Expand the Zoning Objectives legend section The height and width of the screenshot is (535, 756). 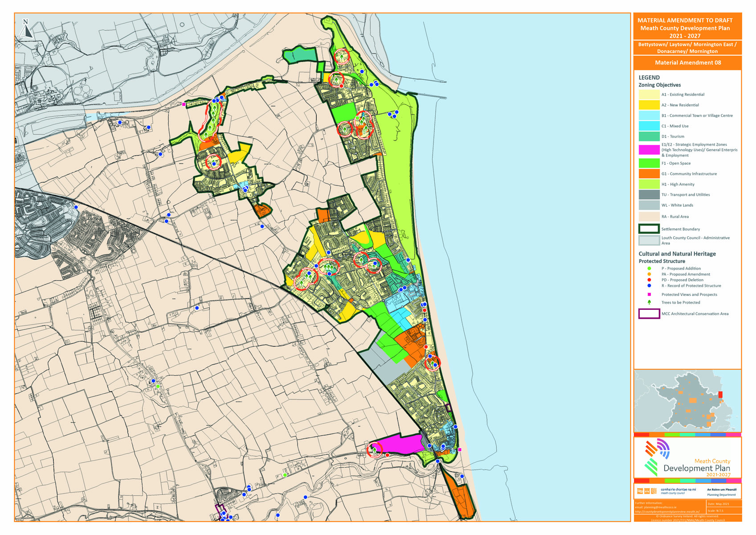[660, 84]
